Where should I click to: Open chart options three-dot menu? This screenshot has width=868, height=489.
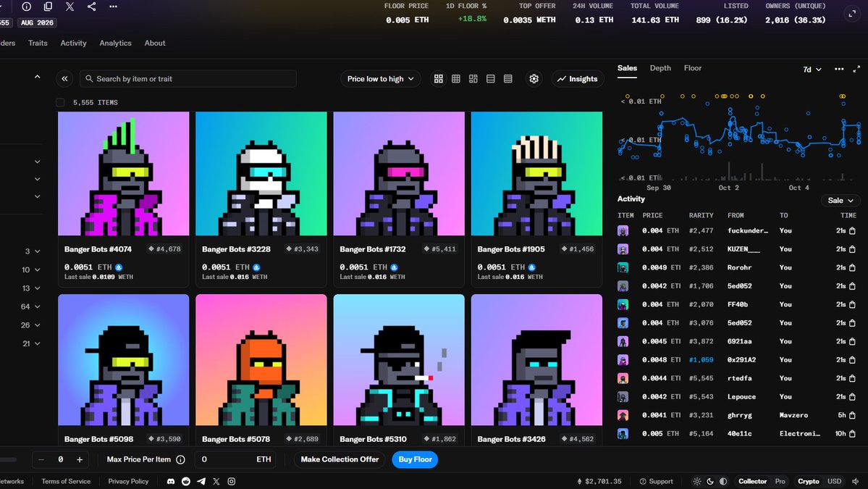tap(839, 70)
